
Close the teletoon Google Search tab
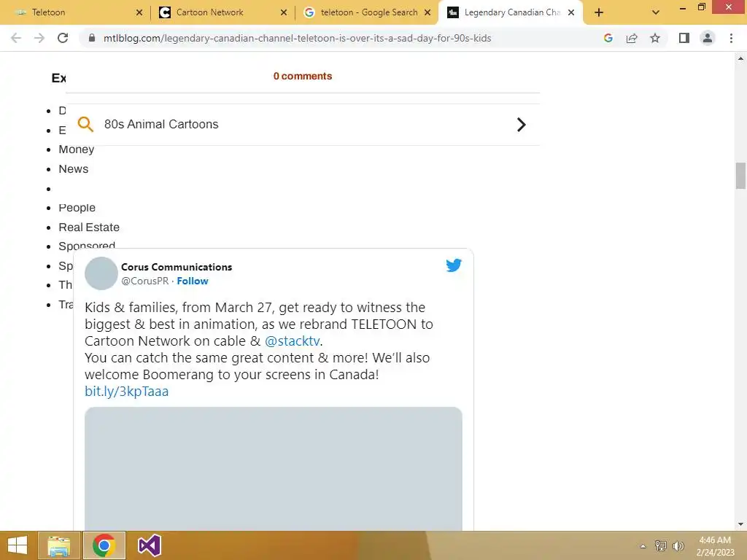[427, 12]
